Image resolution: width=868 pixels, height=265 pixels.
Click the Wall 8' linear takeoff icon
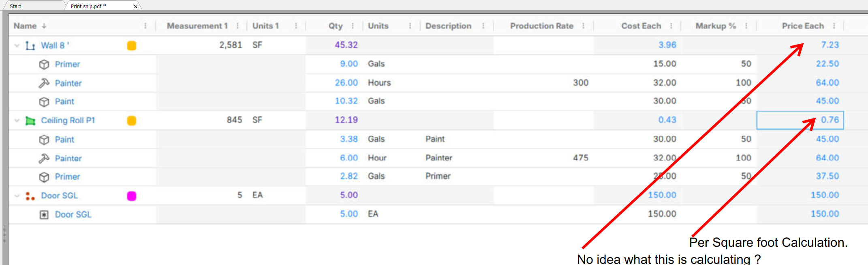coord(30,45)
